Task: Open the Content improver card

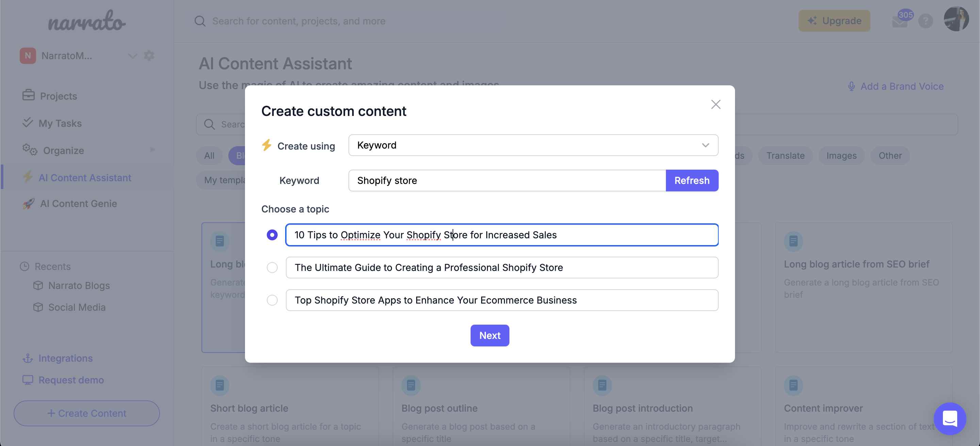Action: pyautogui.click(x=864, y=406)
